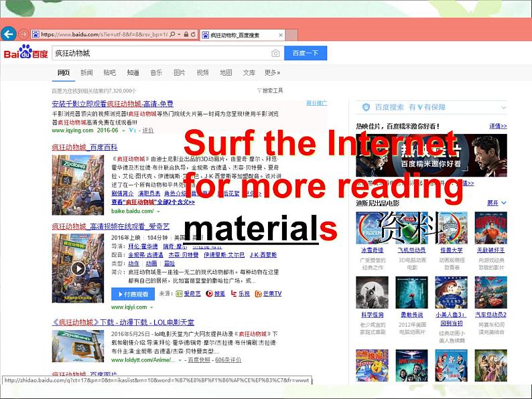Click the browser back arrow button

9,34
